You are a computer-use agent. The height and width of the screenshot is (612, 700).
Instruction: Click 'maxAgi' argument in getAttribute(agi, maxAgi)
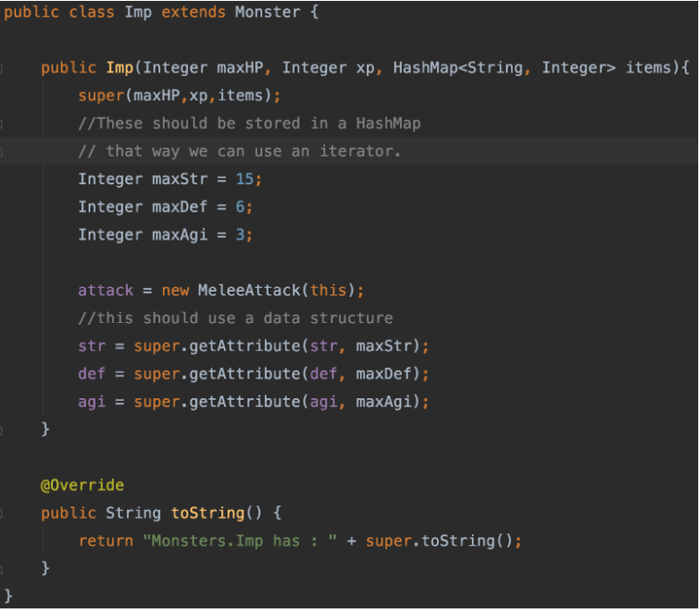(383, 403)
